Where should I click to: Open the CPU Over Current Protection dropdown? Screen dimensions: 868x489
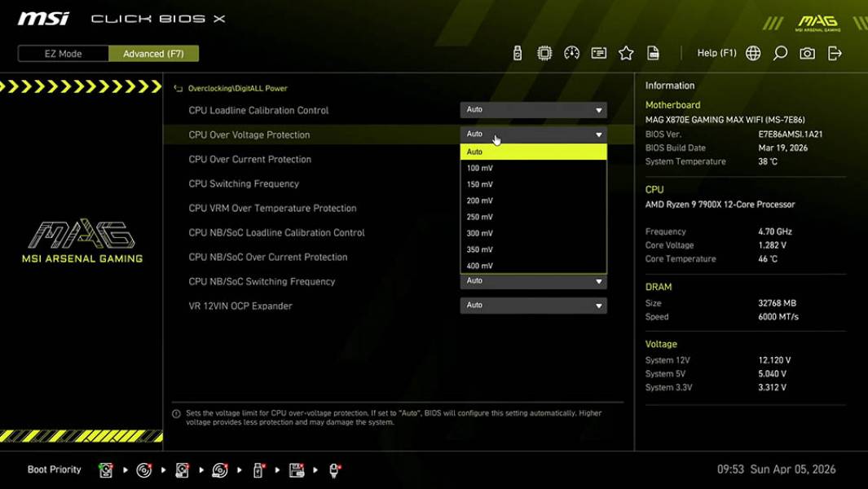[534, 159]
